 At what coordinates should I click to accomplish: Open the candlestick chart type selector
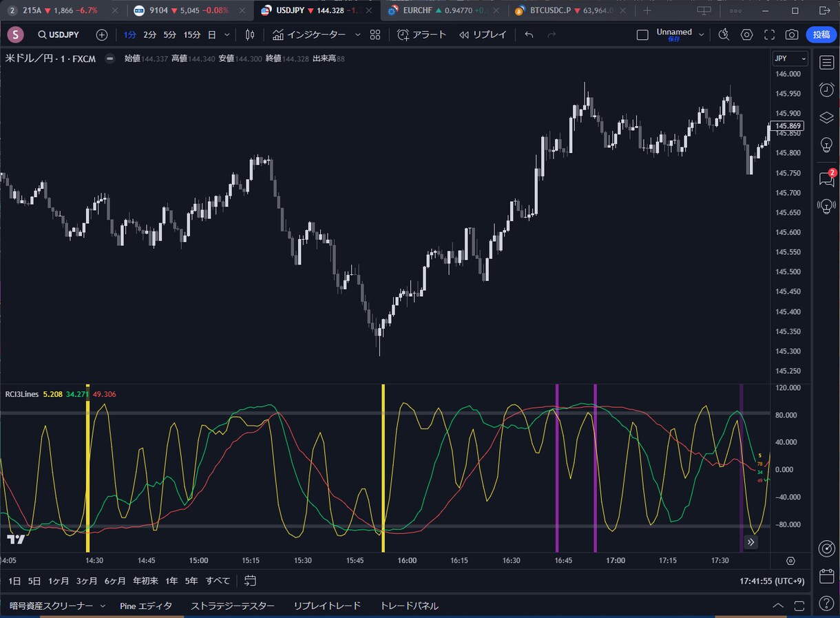(250, 35)
